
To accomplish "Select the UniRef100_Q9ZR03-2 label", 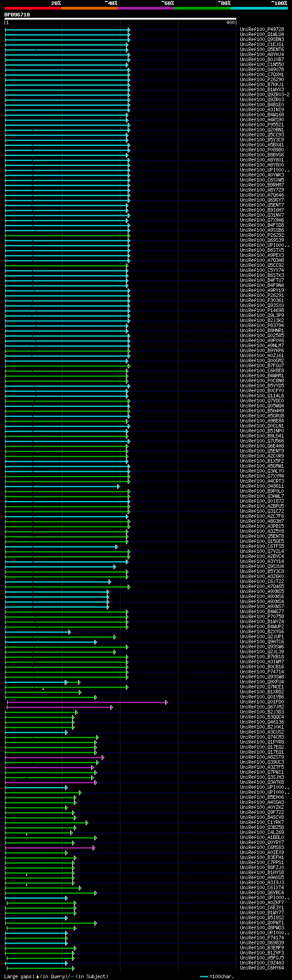I will [265, 94].
